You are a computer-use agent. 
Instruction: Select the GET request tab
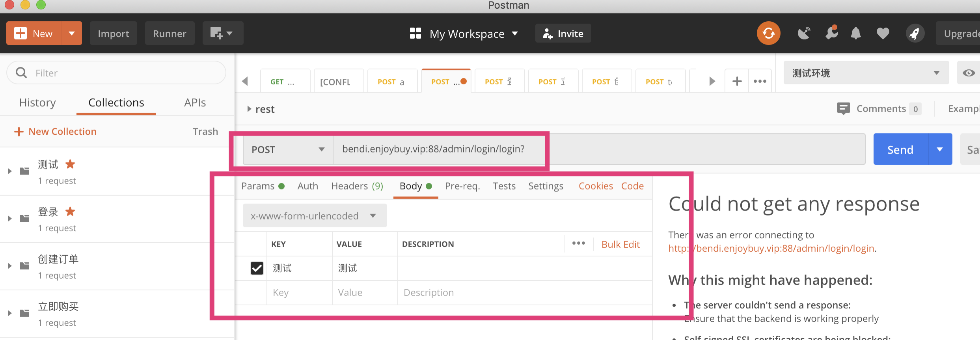tap(285, 81)
